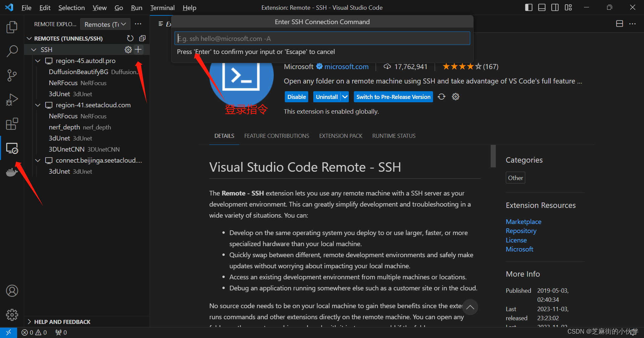Screen dimensions: 644x338
Task: Open remote window indicator in status bar
Action: point(9,332)
